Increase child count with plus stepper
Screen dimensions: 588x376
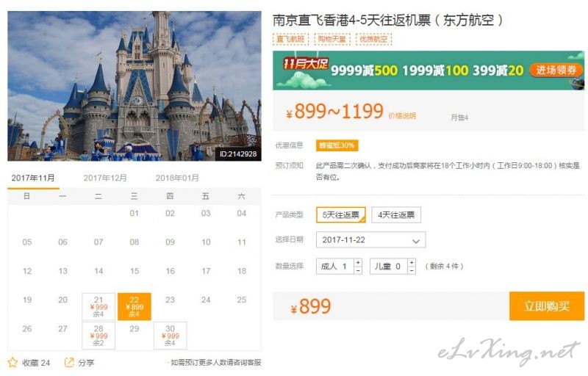[412, 262]
